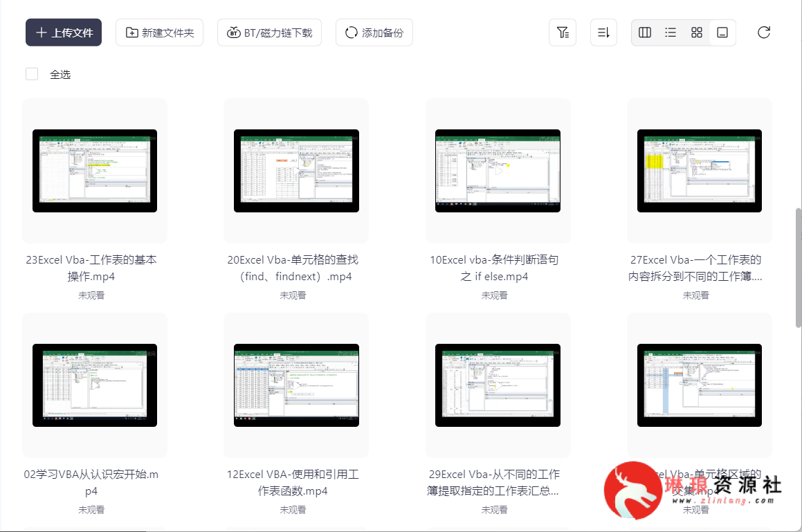Screen dimensions: 802x532
Task: Select file name 12Excel VBA-使用和引用工作表函数.mp4
Action: (293, 482)
